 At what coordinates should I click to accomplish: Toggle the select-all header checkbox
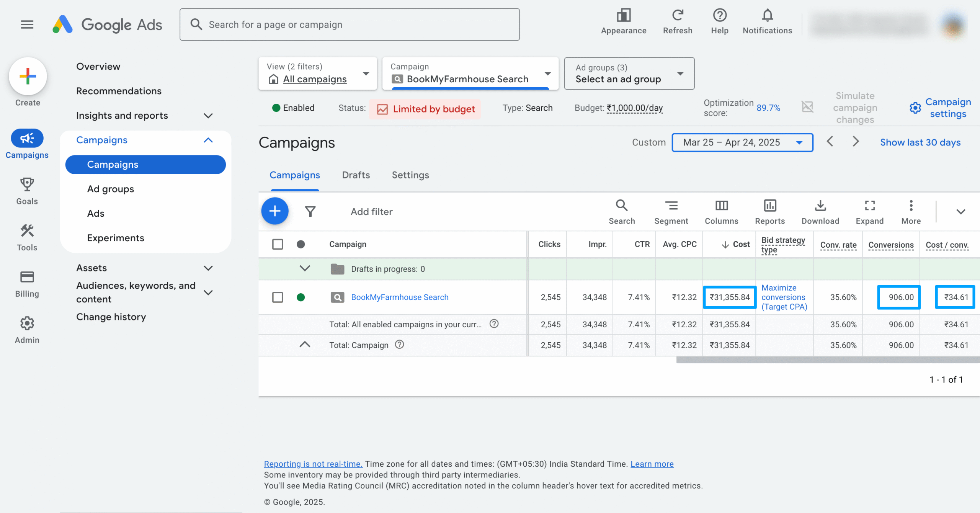tap(278, 244)
